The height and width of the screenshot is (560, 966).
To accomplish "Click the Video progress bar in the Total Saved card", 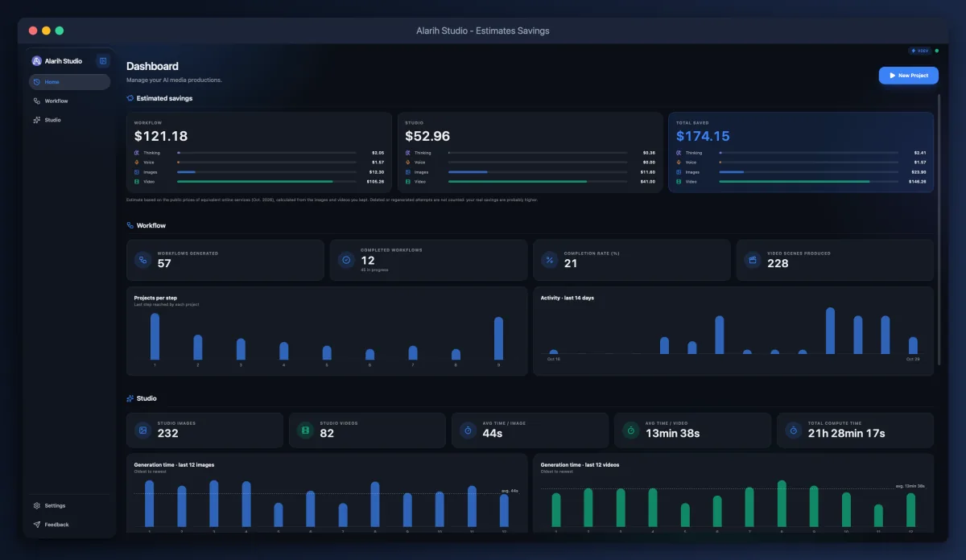I will 808,182.
